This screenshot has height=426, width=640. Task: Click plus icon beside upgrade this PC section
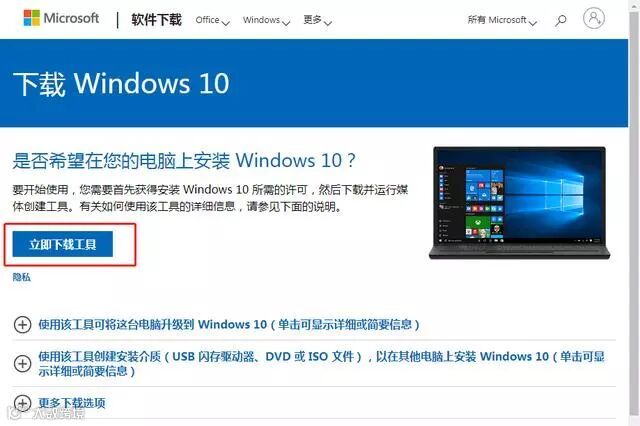pyautogui.click(x=22, y=325)
